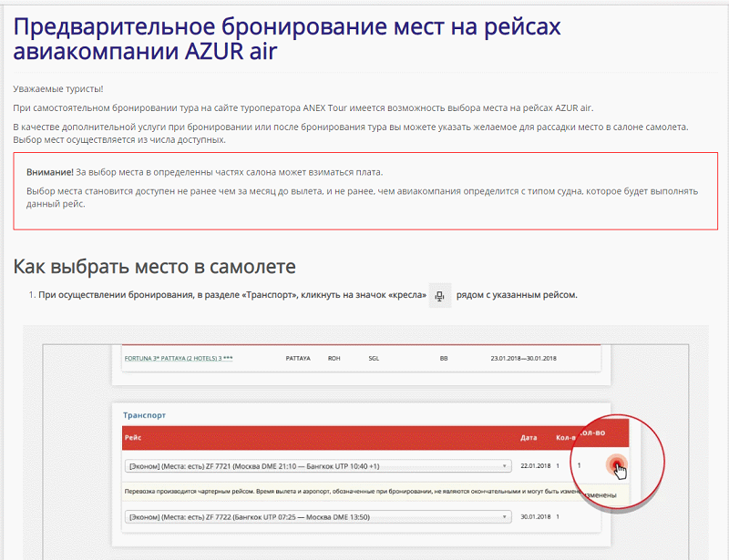
Task: Click the «PATTAYA» cell in the hotel row
Action: coord(298,358)
